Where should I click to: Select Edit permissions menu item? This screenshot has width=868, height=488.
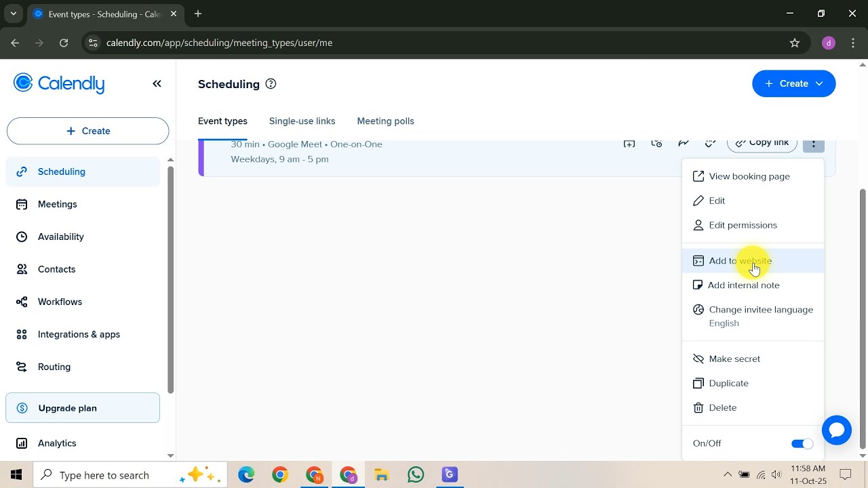753,225
